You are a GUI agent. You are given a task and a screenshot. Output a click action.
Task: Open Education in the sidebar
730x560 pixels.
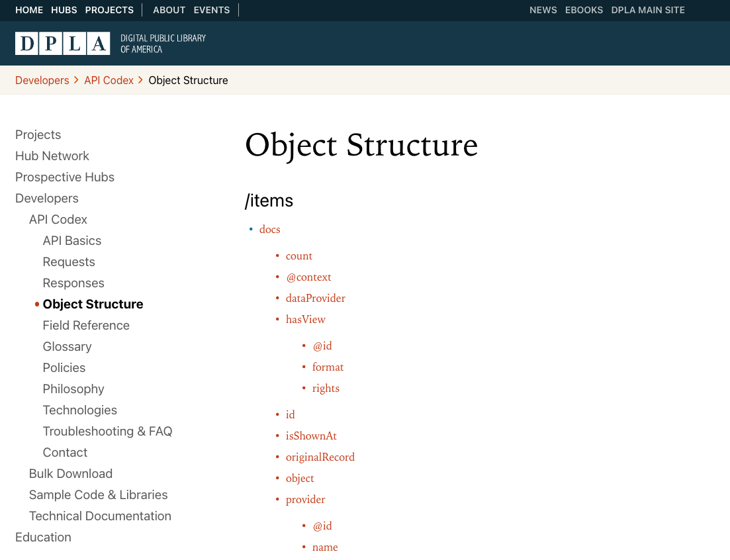tap(43, 537)
